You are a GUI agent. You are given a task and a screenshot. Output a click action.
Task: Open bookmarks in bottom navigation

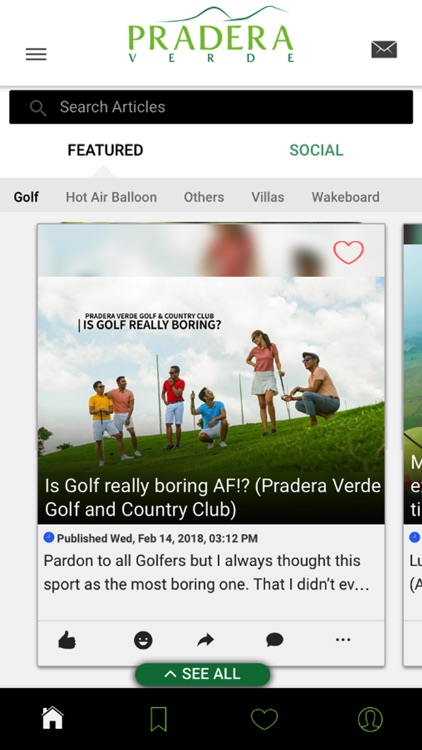pos(158,719)
